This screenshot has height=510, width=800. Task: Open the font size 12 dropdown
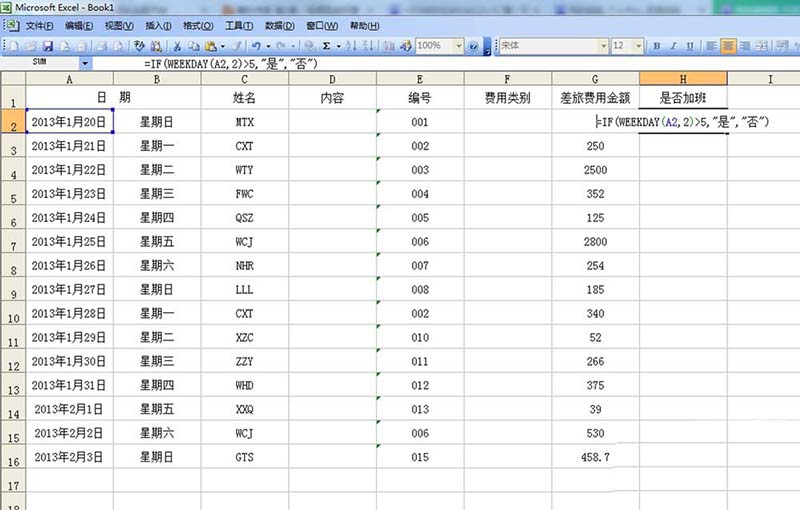tap(638, 46)
